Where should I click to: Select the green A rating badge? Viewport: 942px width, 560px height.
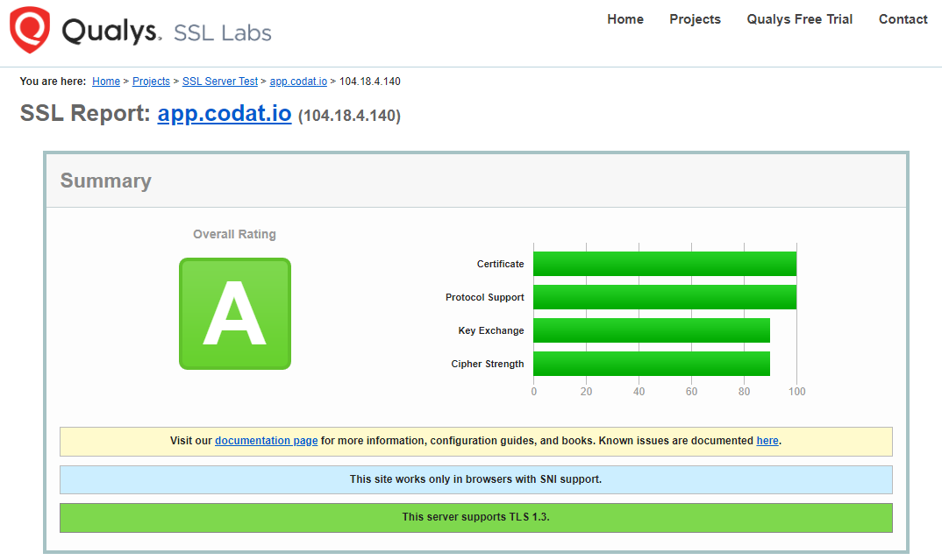234,313
